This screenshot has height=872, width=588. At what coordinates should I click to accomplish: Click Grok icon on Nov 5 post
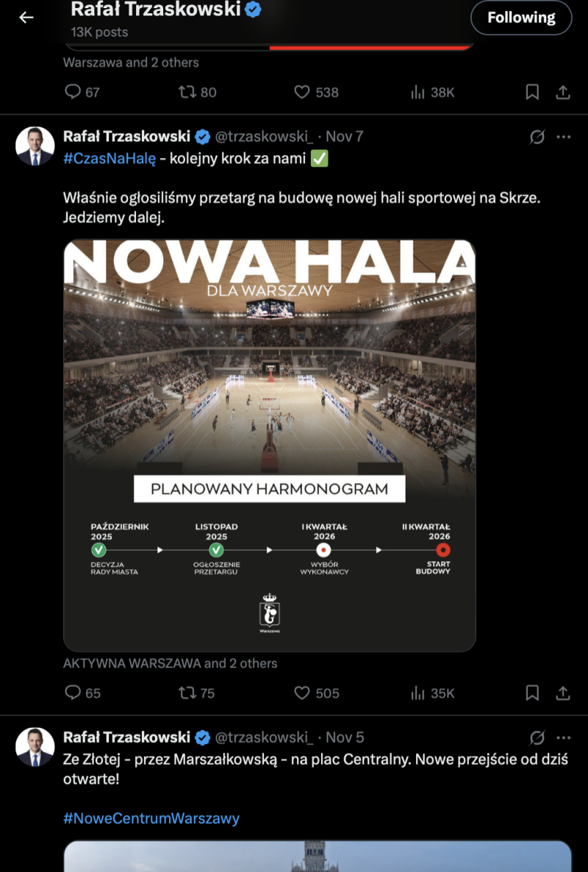(x=537, y=737)
